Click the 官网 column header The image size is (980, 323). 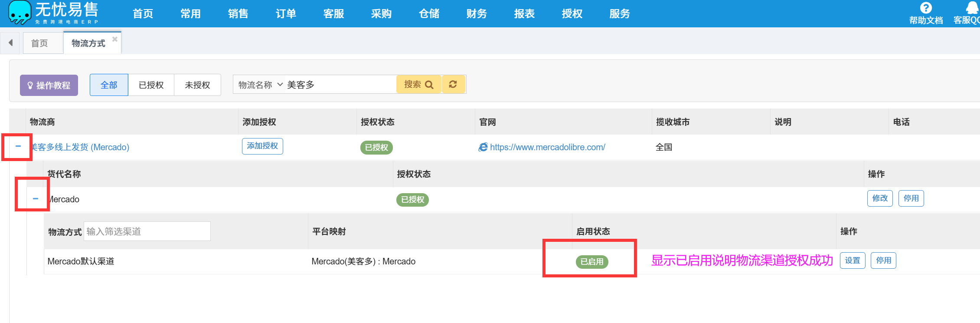(487, 122)
